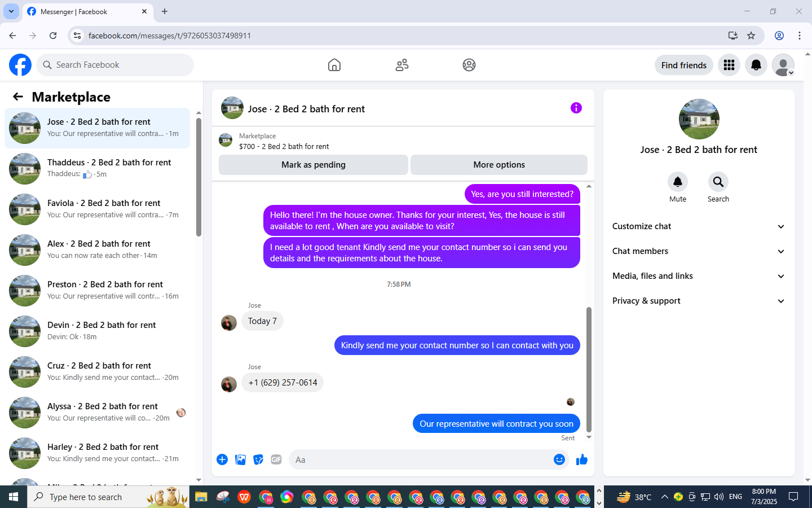
Task: Select the Messenger | Facebook tab
Action: [x=87, y=11]
